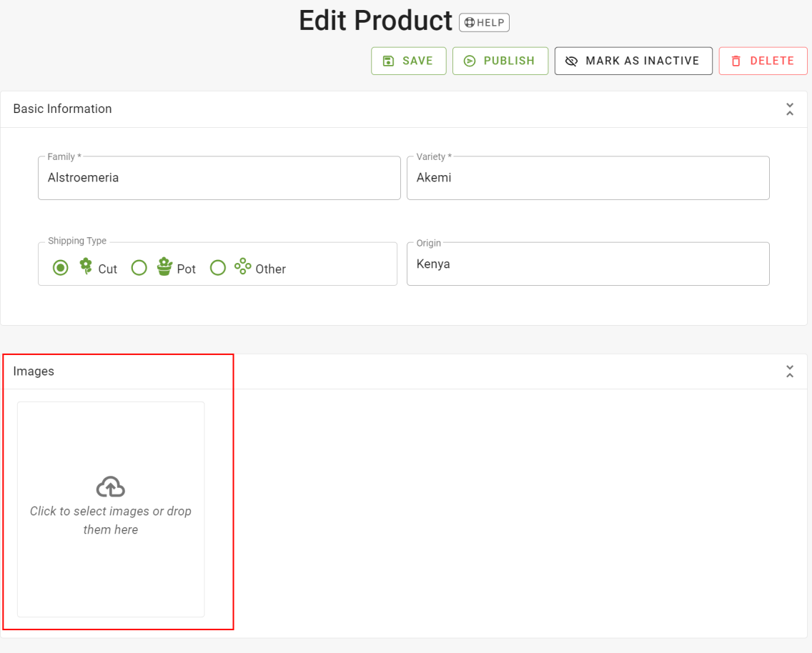Screen dimensions: 812x653
Task: Click Mark as Inactive button
Action: point(633,61)
